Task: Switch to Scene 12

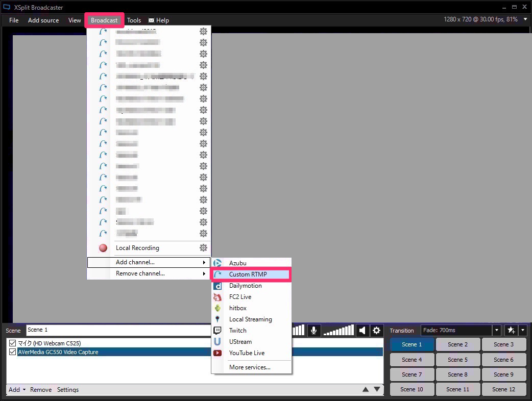Action: click(504, 389)
